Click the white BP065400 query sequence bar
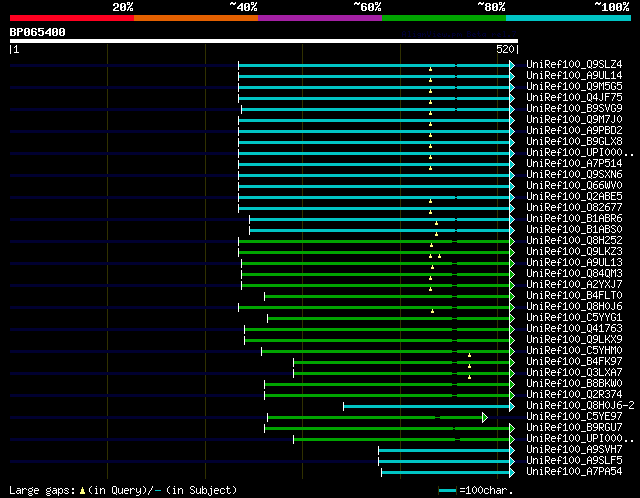The width and height of the screenshot is (640, 498). (264, 41)
